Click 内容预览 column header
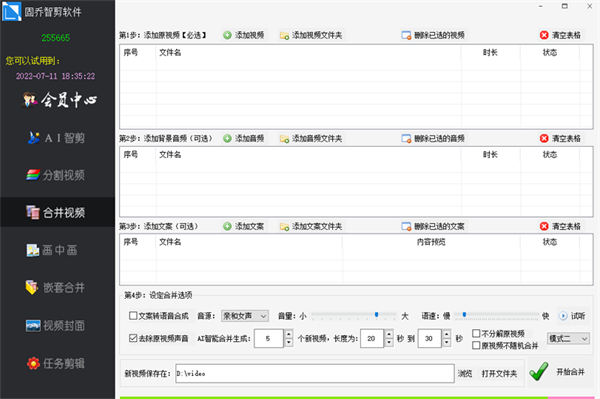The image size is (600, 399). click(x=431, y=242)
